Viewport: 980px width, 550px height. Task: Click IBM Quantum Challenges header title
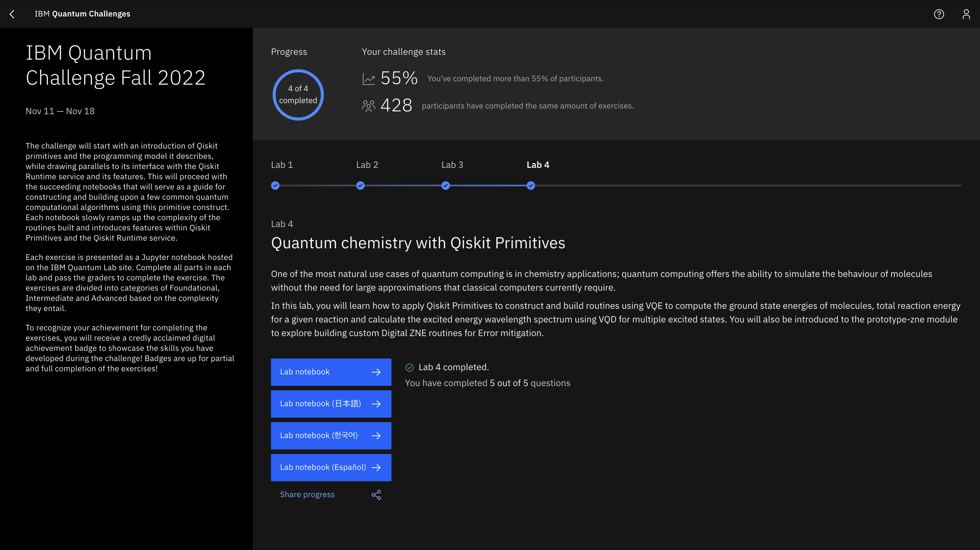point(82,14)
